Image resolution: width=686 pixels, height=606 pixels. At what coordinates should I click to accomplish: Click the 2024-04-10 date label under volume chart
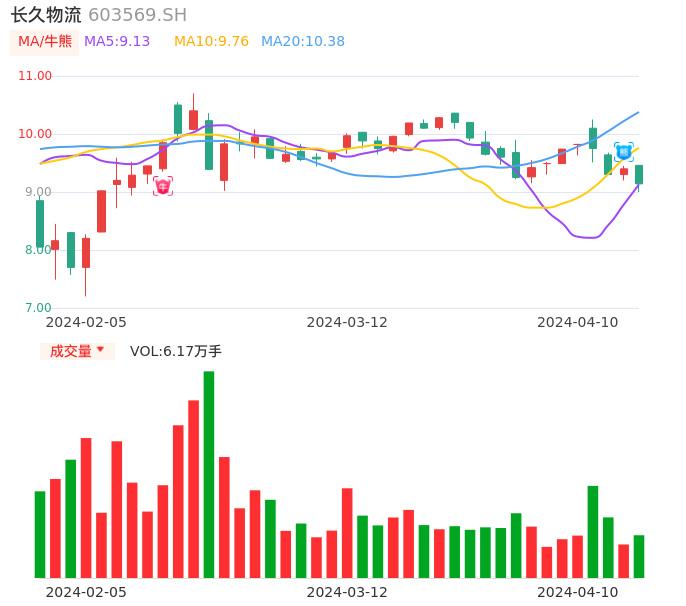(578, 592)
